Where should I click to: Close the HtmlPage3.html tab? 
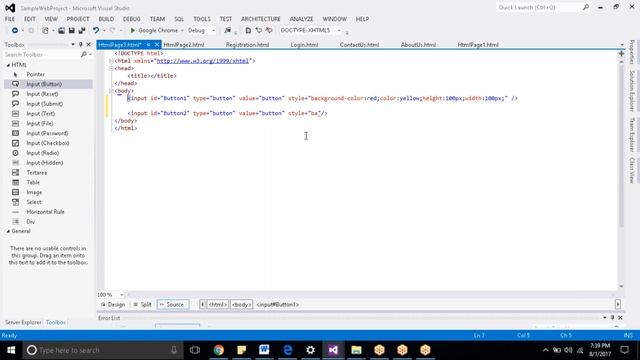tap(157, 45)
